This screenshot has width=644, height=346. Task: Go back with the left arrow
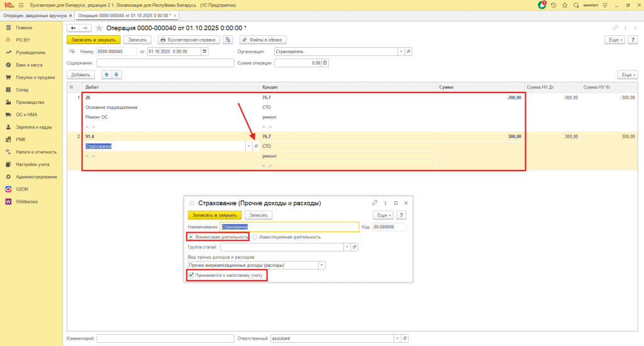click(x=73, y=28)
